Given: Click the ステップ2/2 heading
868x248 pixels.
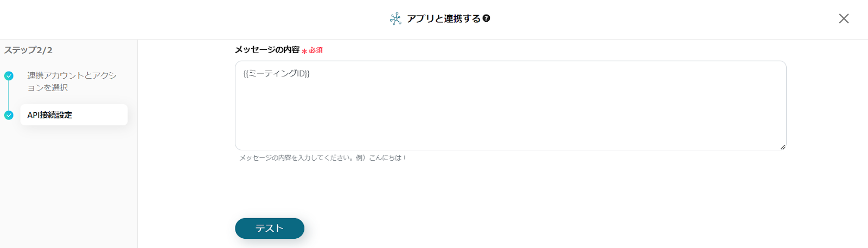Looking at the screenshot, I should tap(28, 50).
